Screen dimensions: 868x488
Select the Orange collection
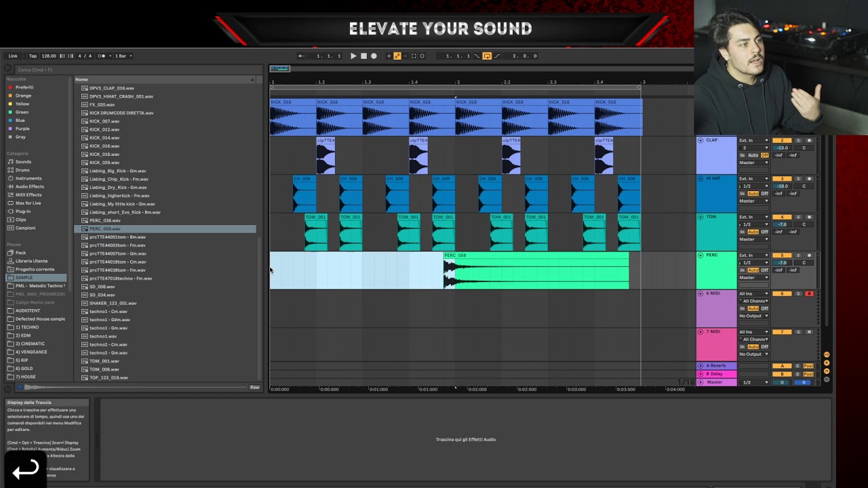tap(23, 96)
